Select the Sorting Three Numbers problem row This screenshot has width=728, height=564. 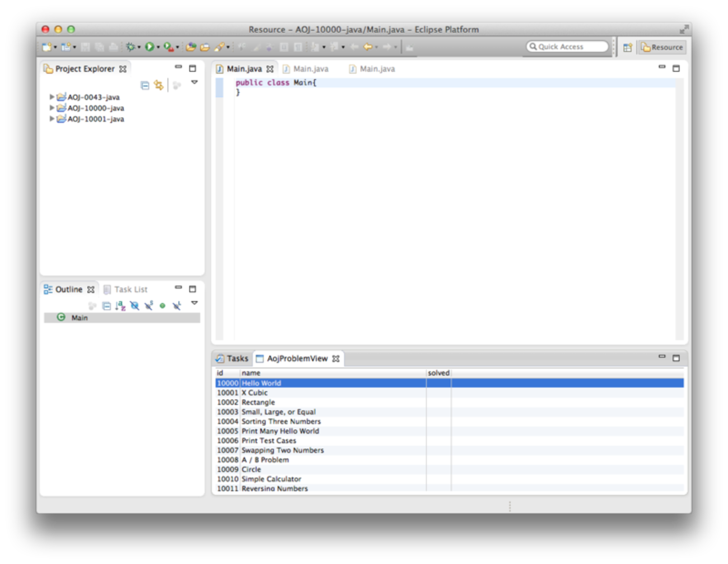281,421
